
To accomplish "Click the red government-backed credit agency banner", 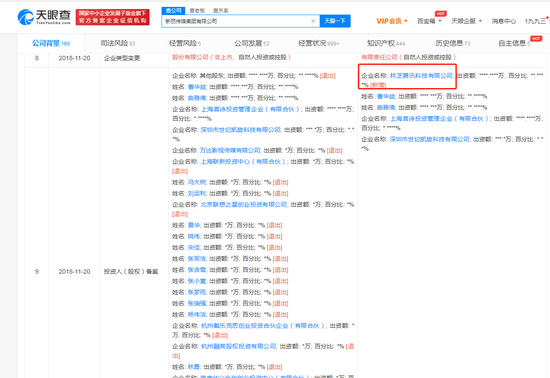I will 113,17.
